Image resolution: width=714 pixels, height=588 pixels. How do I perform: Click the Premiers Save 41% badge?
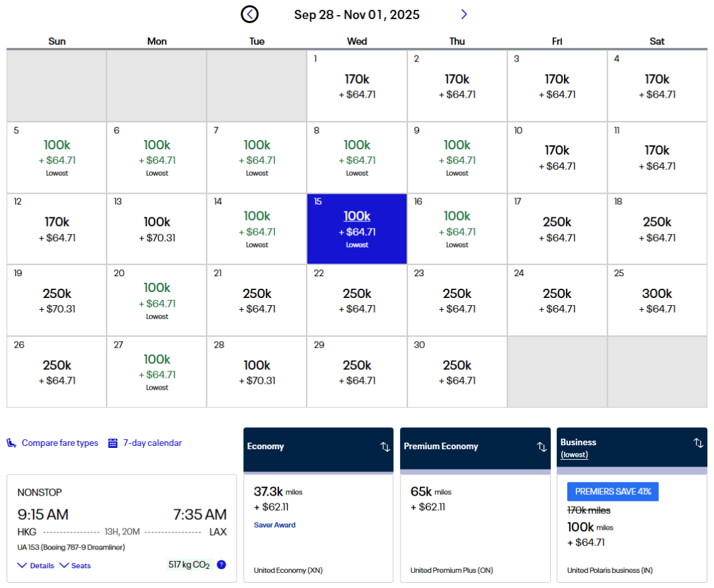pos(613,492)
